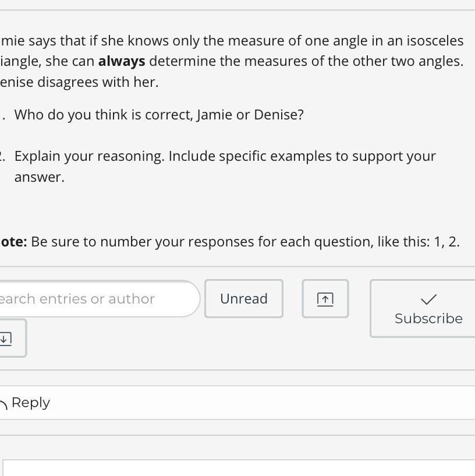Click the word "isosceles" in the prompt
The image size is (475, 476).
click(435, 41)
